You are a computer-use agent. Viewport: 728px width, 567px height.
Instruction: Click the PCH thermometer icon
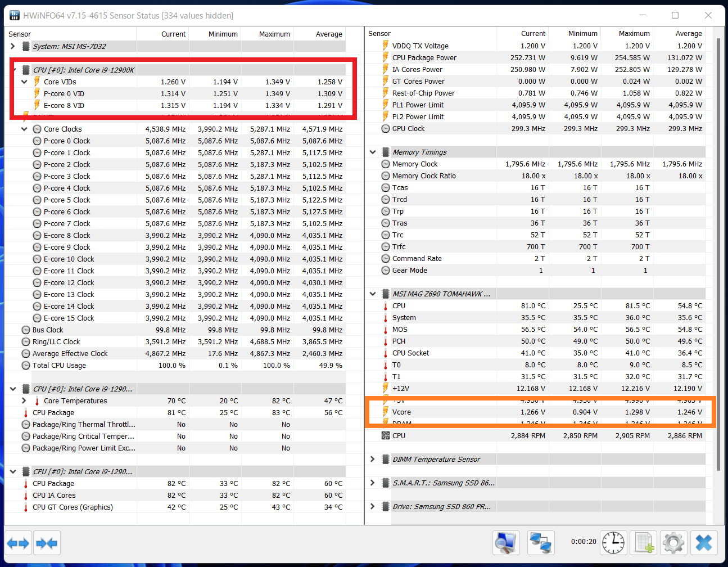386,341
